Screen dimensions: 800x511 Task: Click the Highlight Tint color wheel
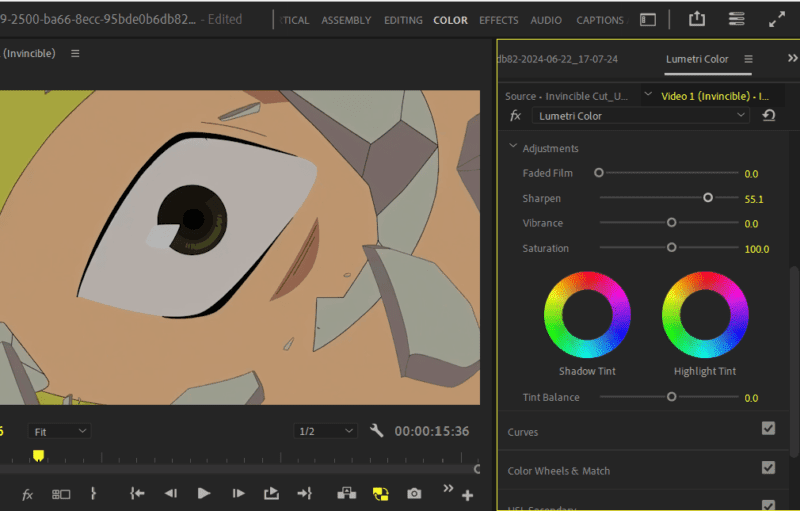point(705,315)
